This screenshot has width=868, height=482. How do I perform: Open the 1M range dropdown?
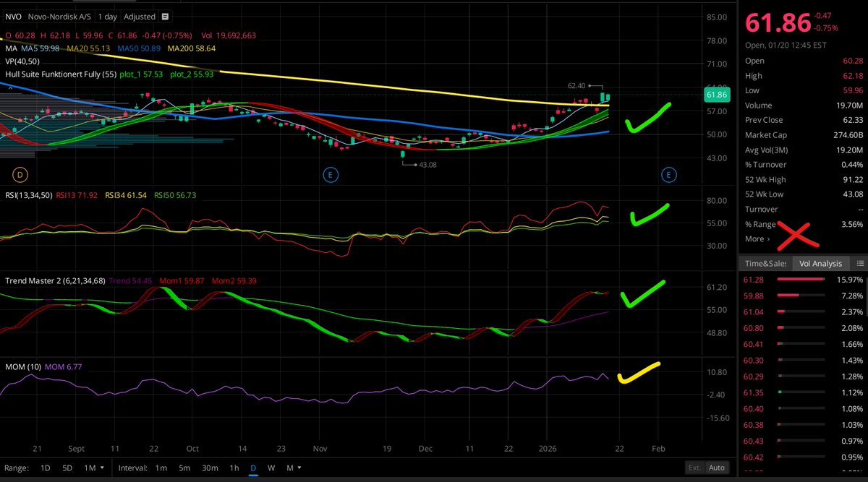(x=93, y=468)
